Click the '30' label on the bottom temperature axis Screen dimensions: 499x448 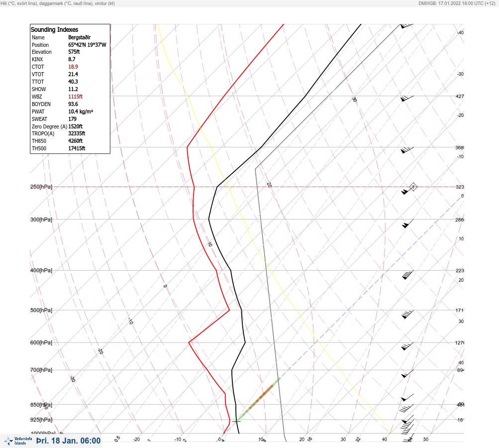pos(343,440)
